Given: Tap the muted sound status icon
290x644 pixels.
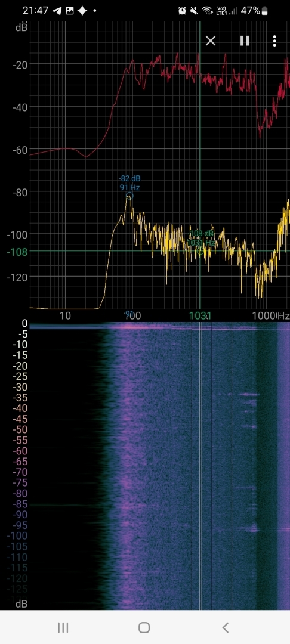Looking at the screenshot, I should (x=194, y=11).
